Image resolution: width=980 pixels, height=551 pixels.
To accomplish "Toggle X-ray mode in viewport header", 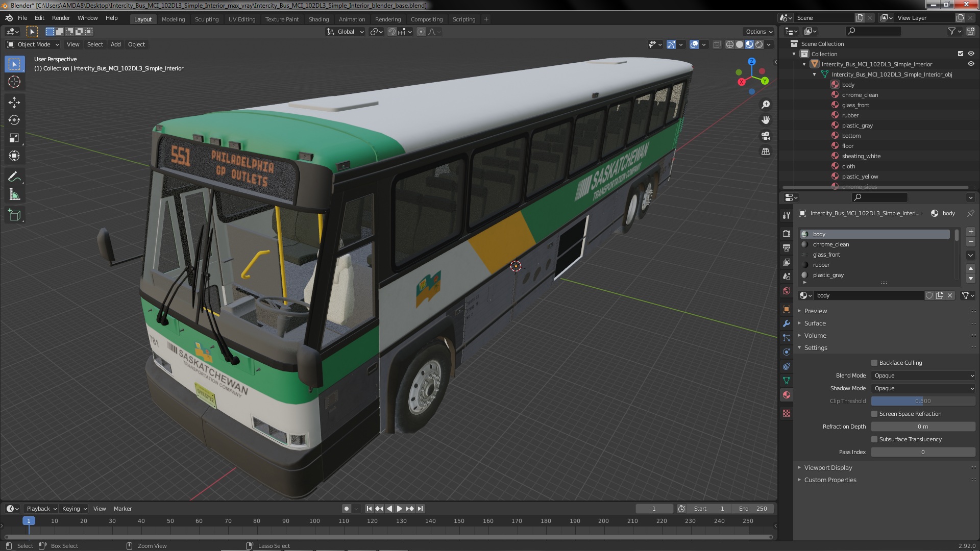I will pos(717,44).
